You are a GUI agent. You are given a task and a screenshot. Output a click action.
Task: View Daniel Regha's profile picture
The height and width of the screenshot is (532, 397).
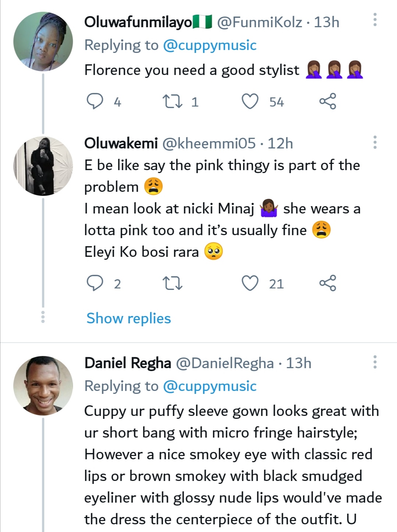point(43,385)
